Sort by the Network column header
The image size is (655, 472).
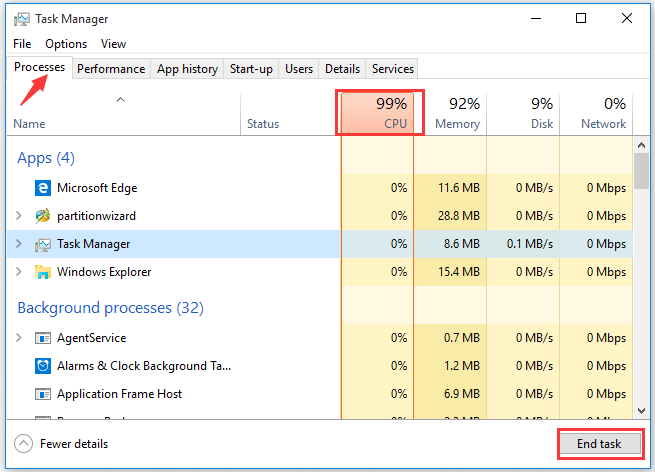click(596, 114)
